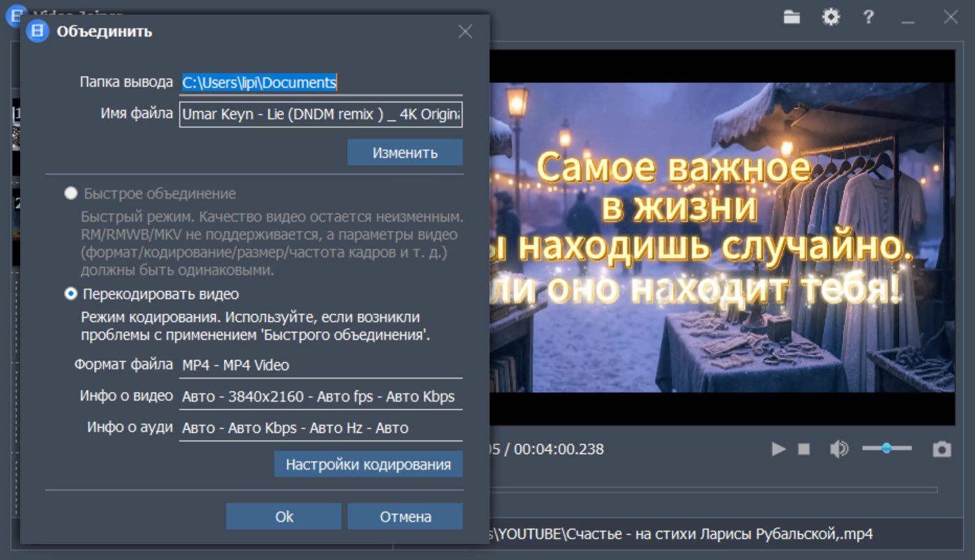This screenshot has height=560, width=975.
Task: Click the Имя файла text field
Action: click(321, 114)
